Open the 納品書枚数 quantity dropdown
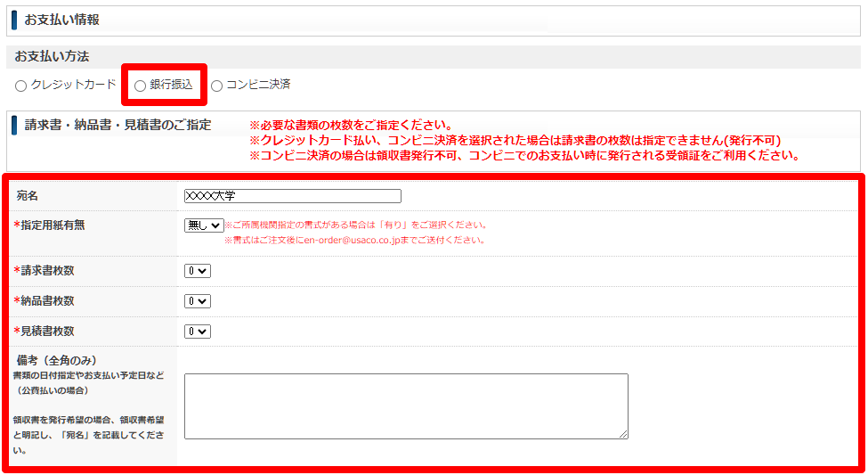 [198, 301]
